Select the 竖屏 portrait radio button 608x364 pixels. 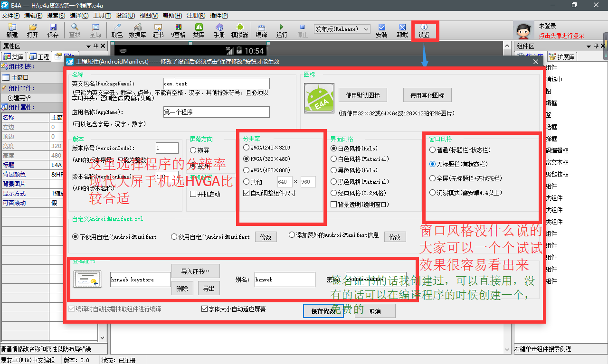(x=193, y=165)
